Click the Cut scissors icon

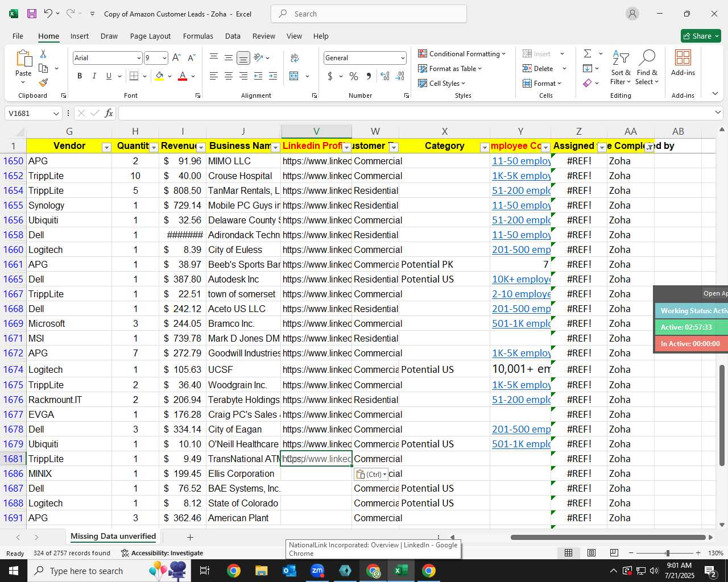(43, 53)
